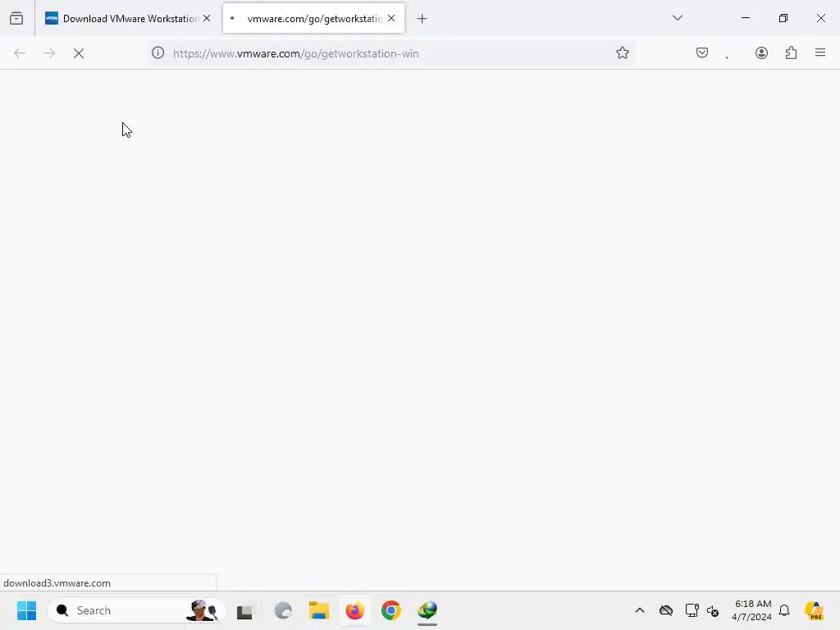Open Internet Download Manager taskbar icon
This screenshot has width=840, height=630.
pyautogui.click(x=427, y=610)
